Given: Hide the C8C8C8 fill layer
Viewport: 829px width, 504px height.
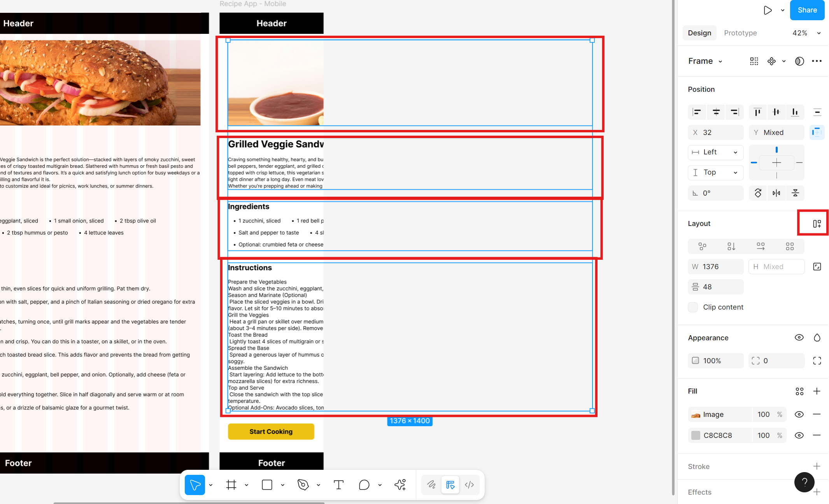Looking at the screenshot, I should [799, 436].
